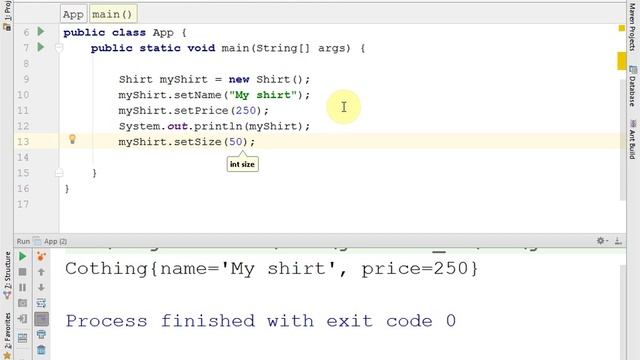Open the Ant Build side tab
Screen dimensions: 640x360
tap(632, 140)
